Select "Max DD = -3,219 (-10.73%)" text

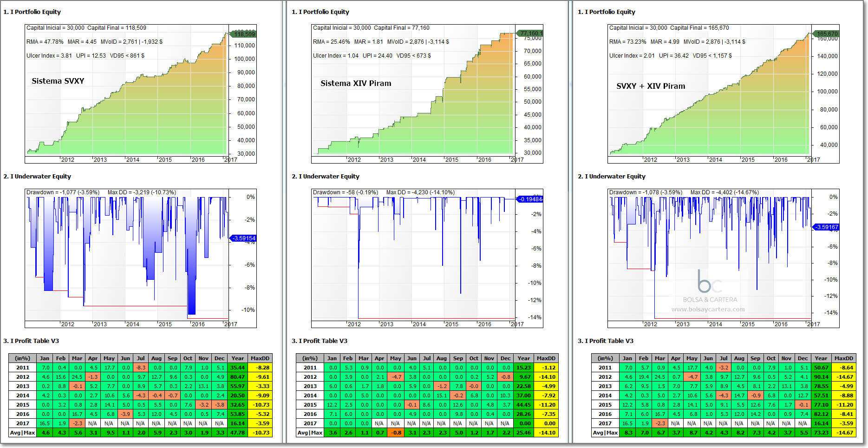142,192
